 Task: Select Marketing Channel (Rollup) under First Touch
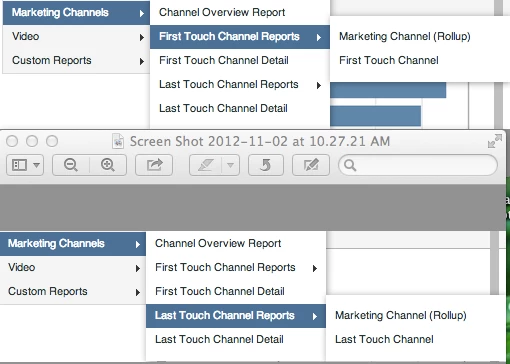pyautogui.click(x=405, y=36)
